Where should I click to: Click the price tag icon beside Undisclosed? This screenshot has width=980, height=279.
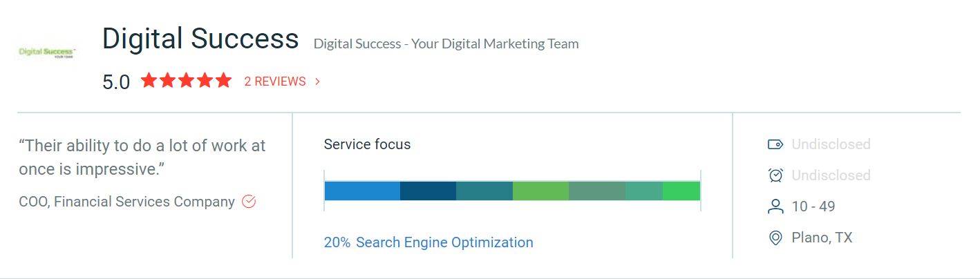click(775, 144)
